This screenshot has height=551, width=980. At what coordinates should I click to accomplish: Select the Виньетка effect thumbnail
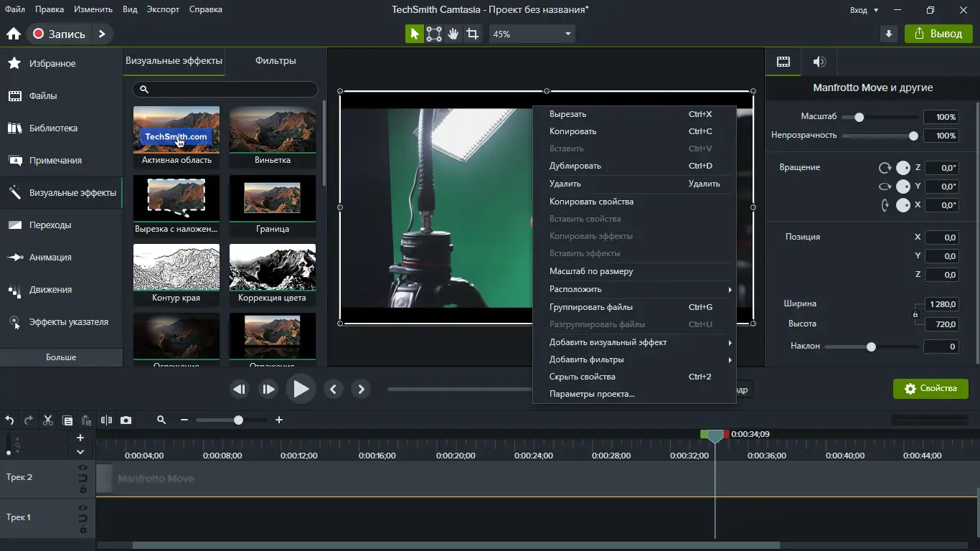(273, 130)
